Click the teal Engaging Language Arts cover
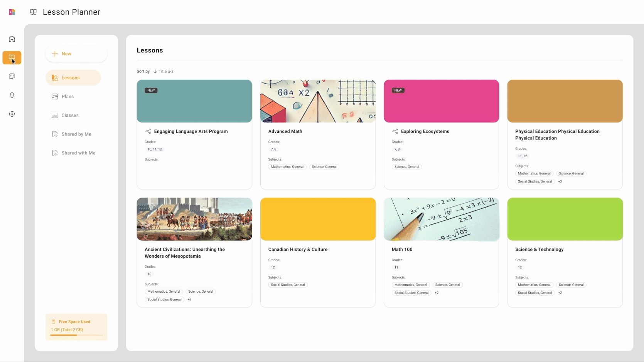Image resolution: width=644 pixels, height=362 pixels. pyautogui.click(x=194, y=101)
